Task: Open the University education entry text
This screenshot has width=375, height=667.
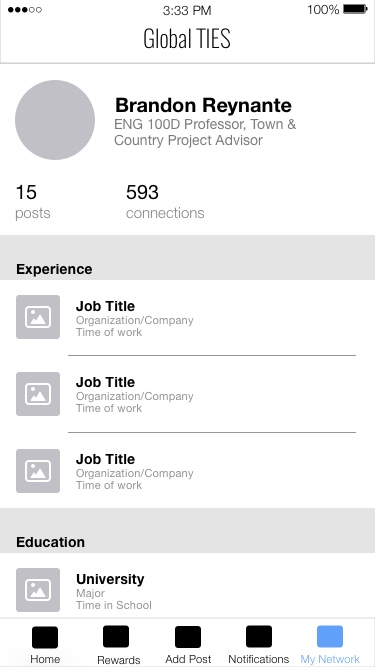Action: coord(114,591)
